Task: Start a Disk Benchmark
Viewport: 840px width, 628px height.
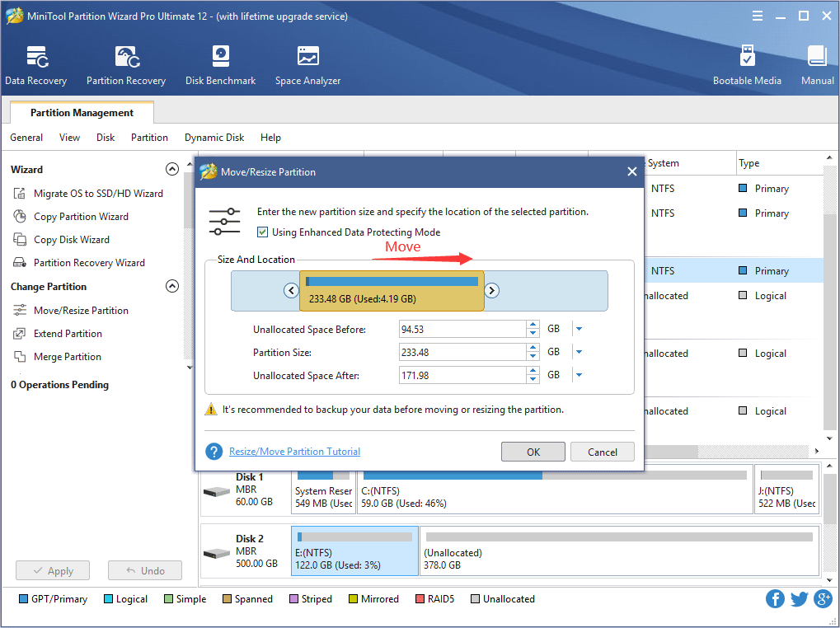Action: [x=220, y=64]
